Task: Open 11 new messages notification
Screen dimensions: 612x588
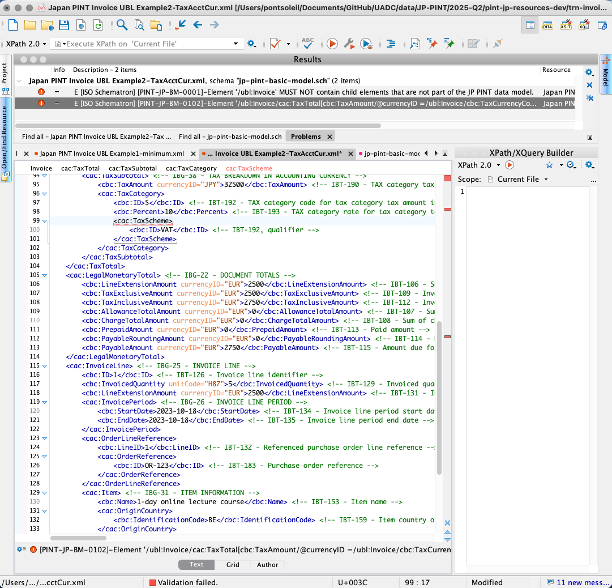Action: pos(578,582)
